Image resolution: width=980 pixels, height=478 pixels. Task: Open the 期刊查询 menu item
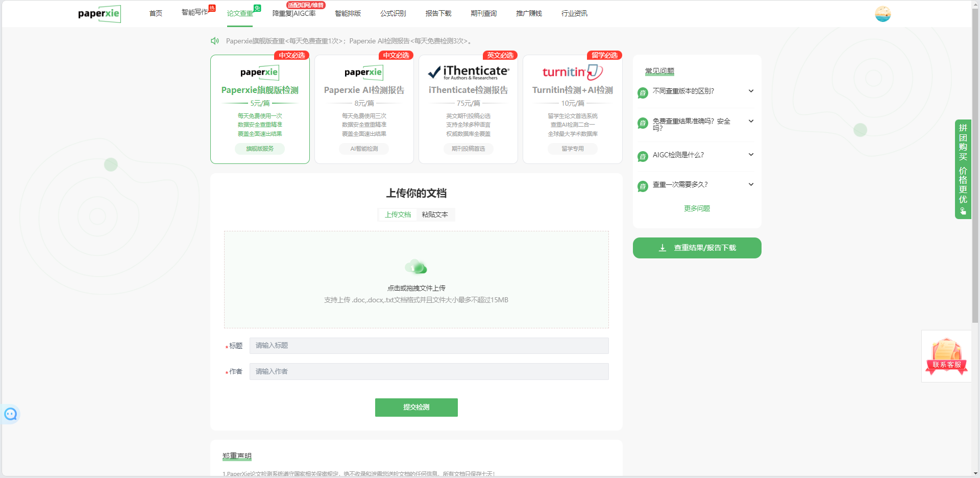coord(483,14)
